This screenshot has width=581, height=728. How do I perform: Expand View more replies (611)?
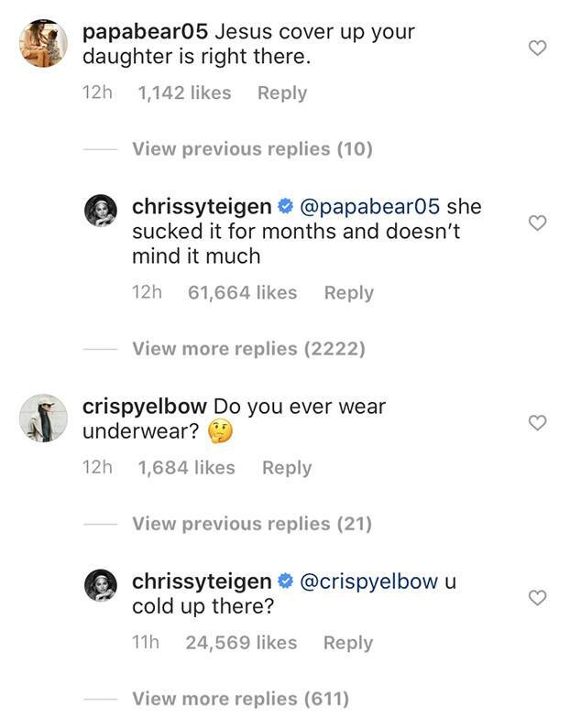240,699
